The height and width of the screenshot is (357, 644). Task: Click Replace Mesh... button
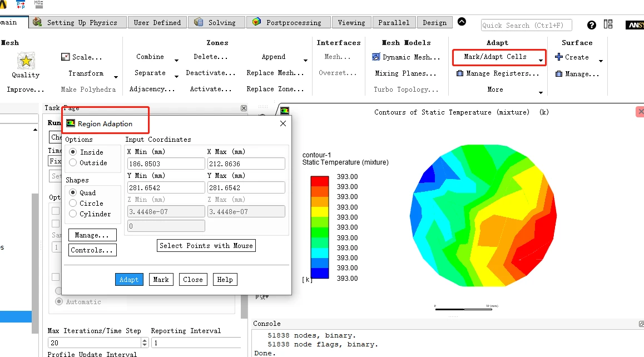[275, 73]
